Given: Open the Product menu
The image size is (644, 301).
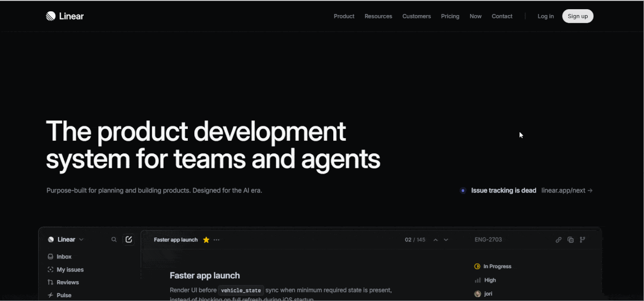Looking at the screenshot, I should point(344,16).
